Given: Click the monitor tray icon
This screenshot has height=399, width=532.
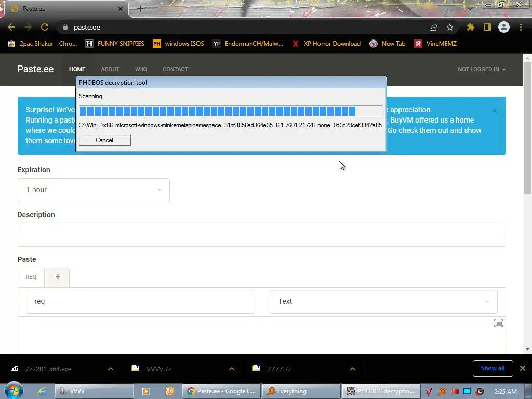Looking at the screenshot, I should [x=467, y=392].
